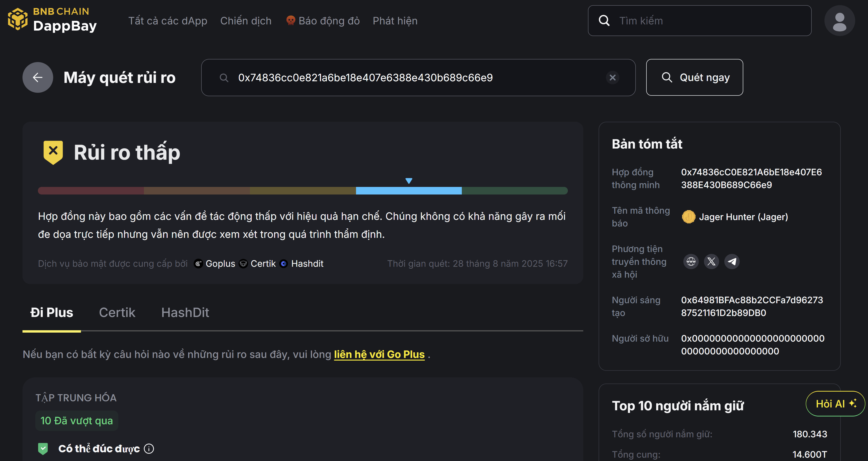This screenshot has height=461, width=868.
Task: Click the blue low-risk segment of the risk bar
Action: (x=409, y=191)
